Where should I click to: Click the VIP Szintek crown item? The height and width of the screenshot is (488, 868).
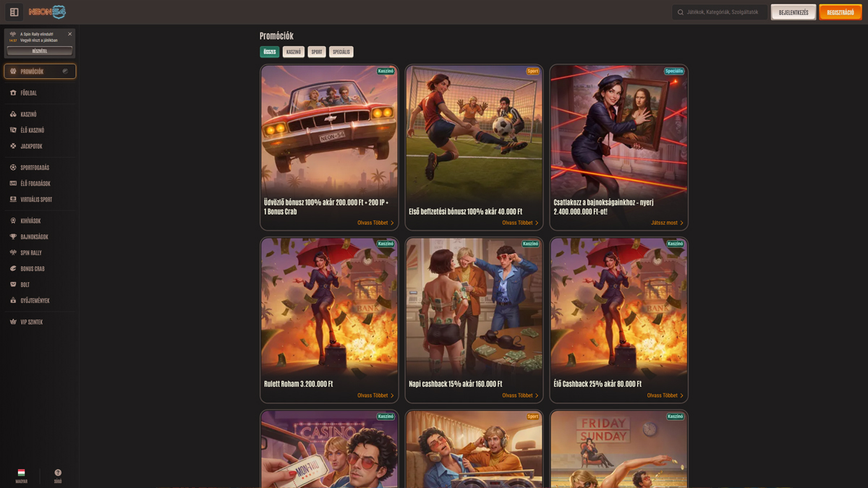31,322
